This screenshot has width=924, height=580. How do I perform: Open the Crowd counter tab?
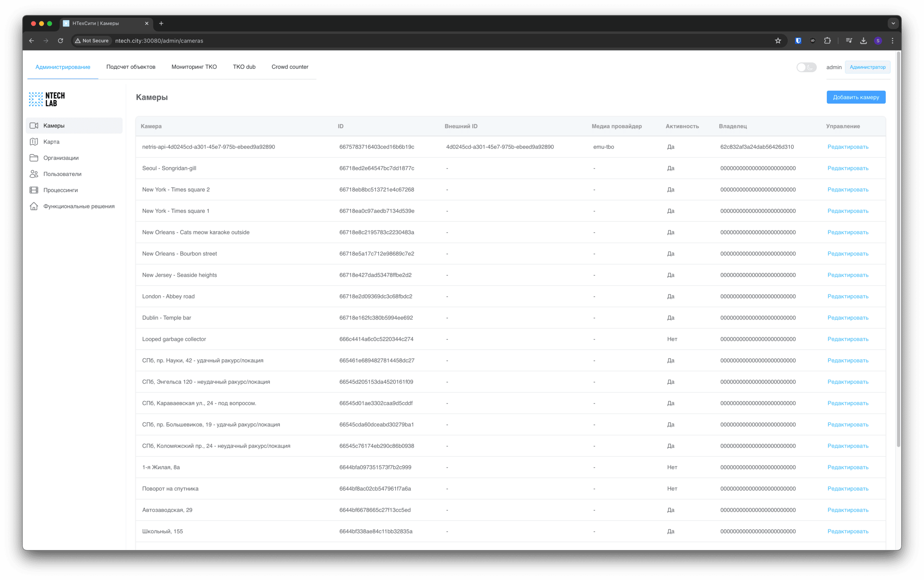pyautogui.click(x=289, y=67)
